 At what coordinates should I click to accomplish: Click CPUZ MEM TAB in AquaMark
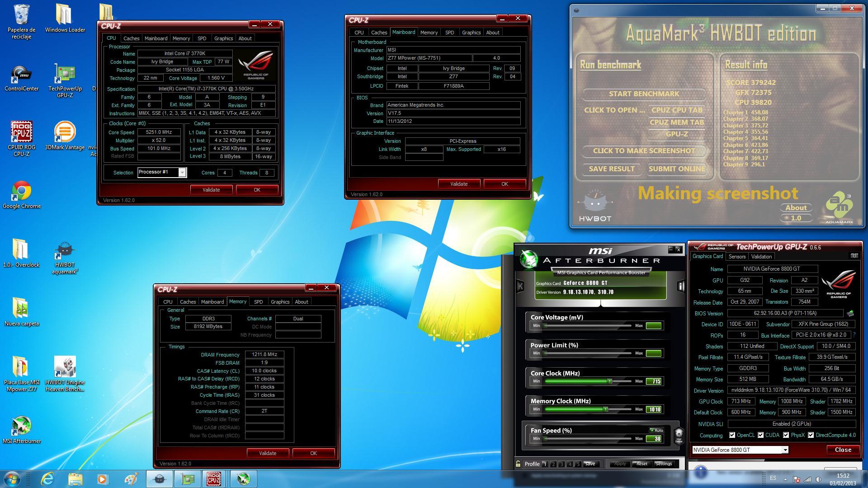coord(677,122)
